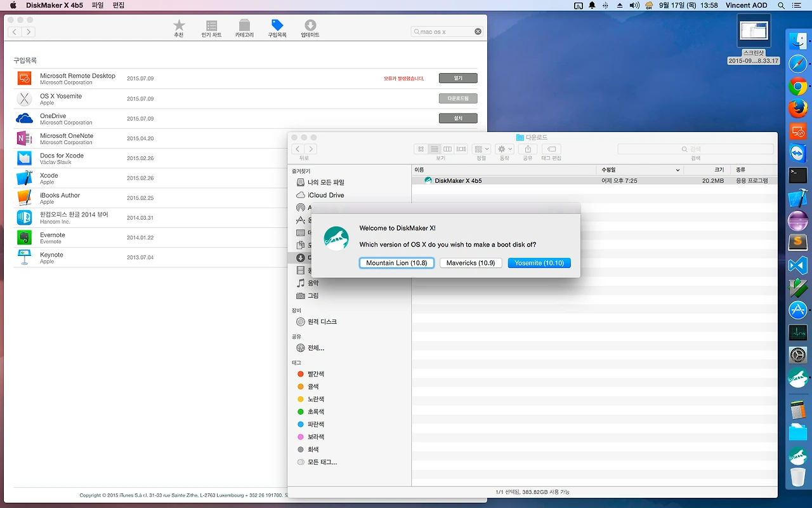
Task: Open the Apple menu
Action: point(13,5)
